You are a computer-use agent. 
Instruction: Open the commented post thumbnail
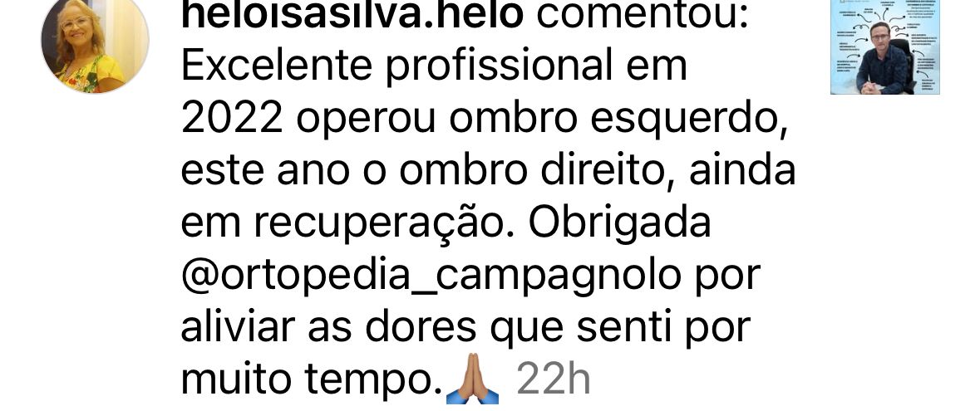885,46
